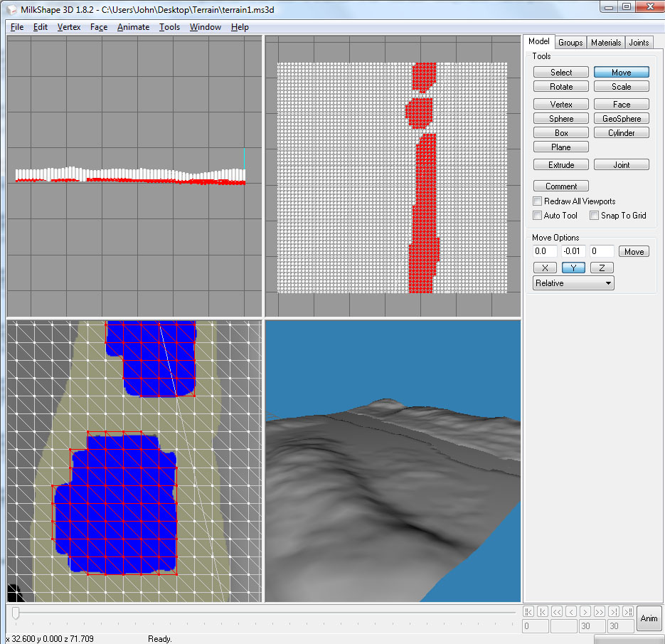Viewport: 665px width, 644px height.
Task: Open the Face menu
Action: point(99,27)
